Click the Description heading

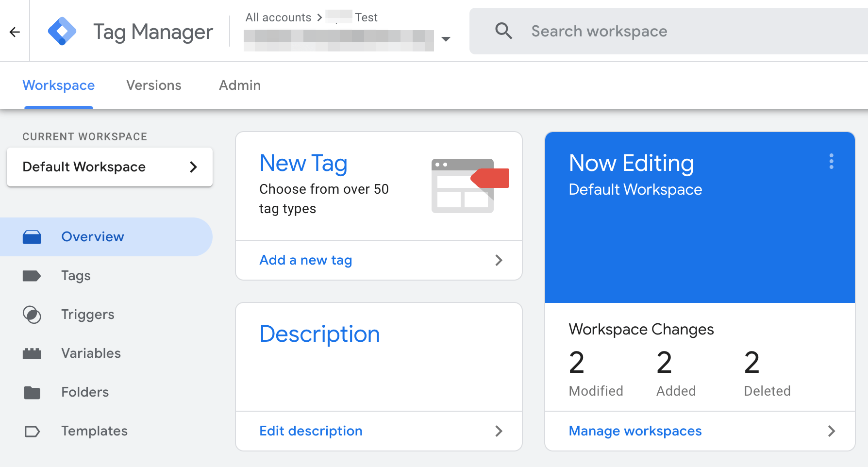coord(319,334)
